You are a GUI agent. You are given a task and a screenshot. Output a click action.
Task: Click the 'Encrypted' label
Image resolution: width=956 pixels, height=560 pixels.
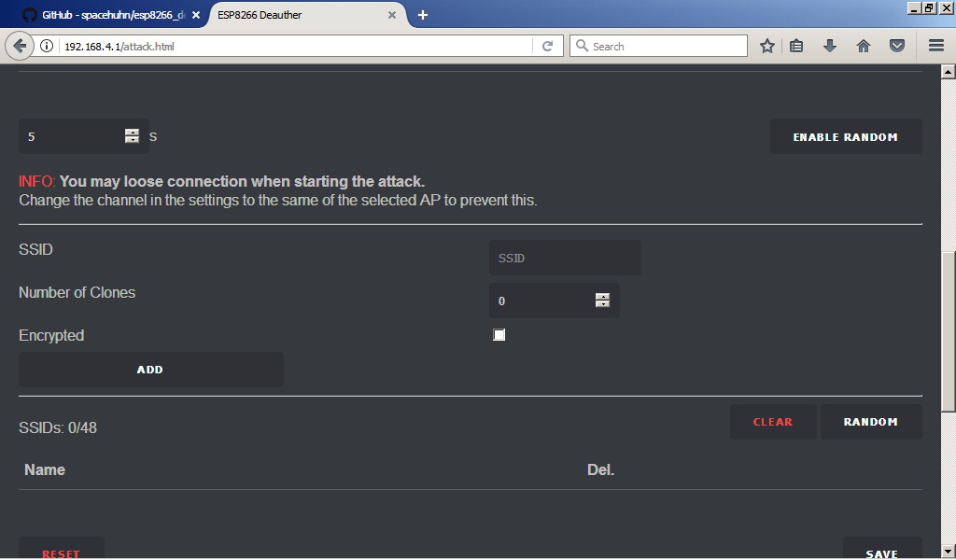tap(51, 336)
